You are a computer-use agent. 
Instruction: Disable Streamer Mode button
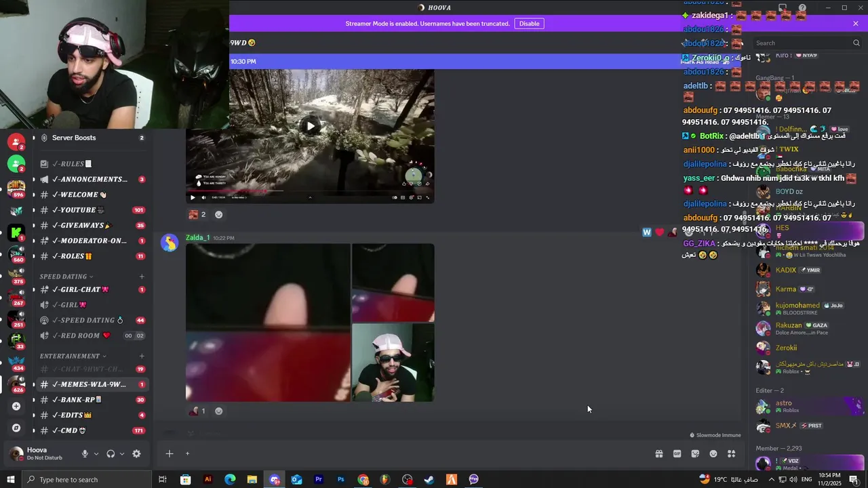tap(529, 24)
